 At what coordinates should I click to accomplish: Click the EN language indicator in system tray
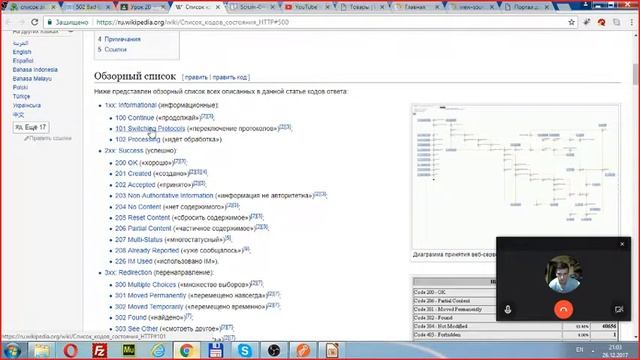(580, 350)
